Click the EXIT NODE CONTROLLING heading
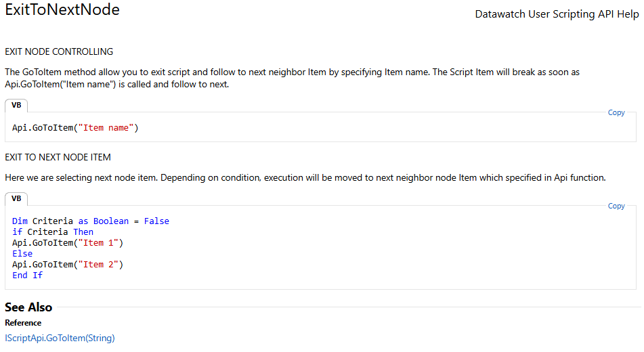The height and width of the screenshot is (352, 644). [x=59, y=51]
